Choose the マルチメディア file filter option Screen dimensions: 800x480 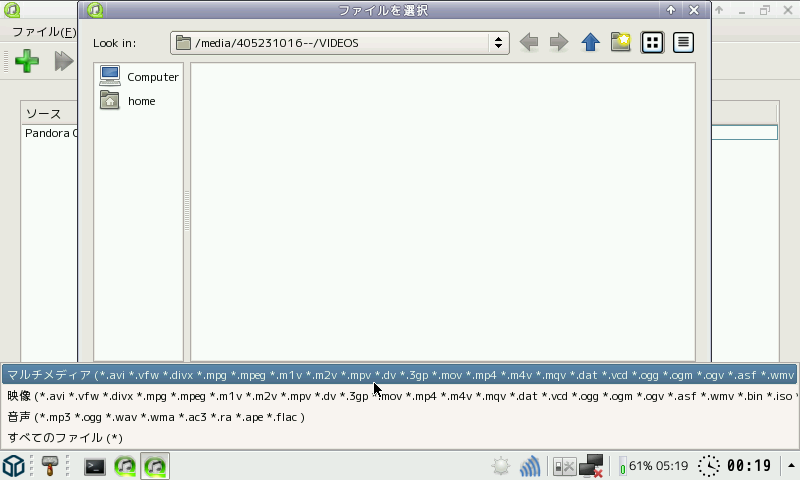pos(399,375)
